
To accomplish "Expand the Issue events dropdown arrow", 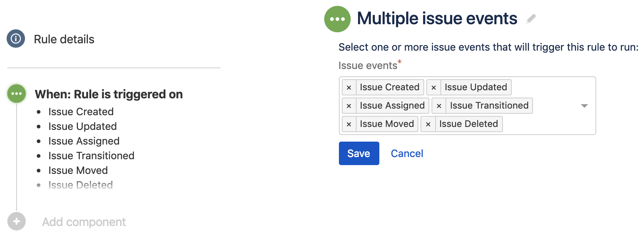I will tap(584, 106).
